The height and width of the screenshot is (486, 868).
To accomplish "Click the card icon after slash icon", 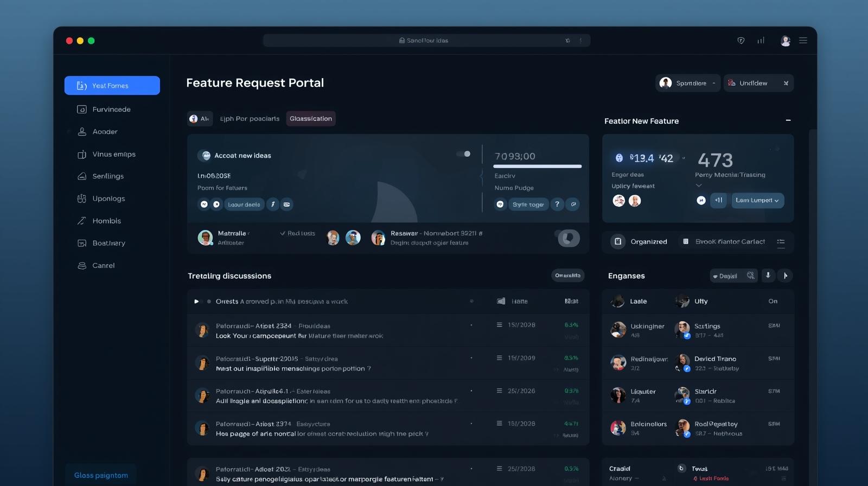I will 287,204.
